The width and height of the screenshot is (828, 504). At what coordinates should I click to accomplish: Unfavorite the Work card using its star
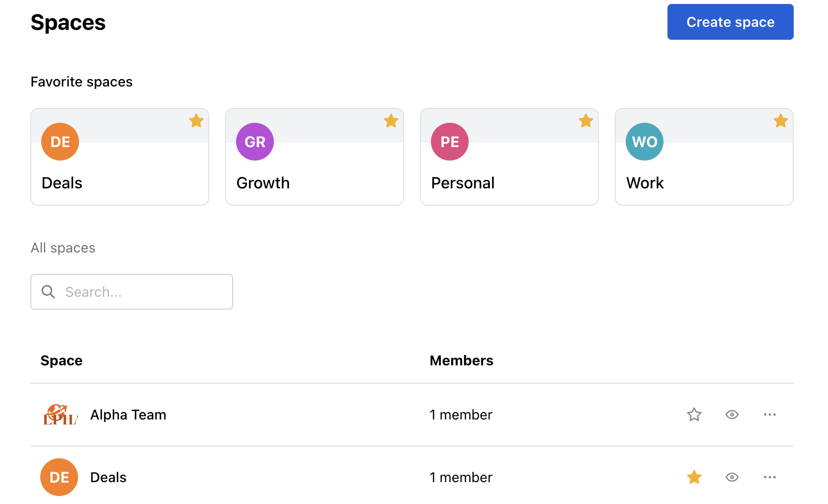pyautogui.click(x=781, y=121)
